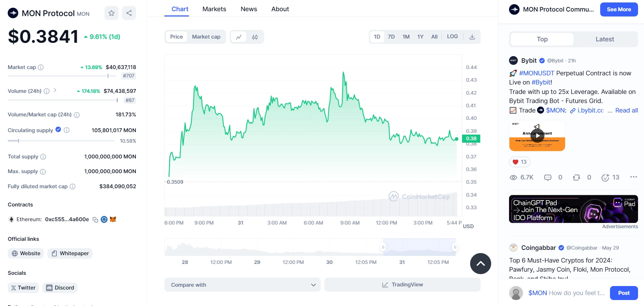Select the line chart icon

(239, 37)
